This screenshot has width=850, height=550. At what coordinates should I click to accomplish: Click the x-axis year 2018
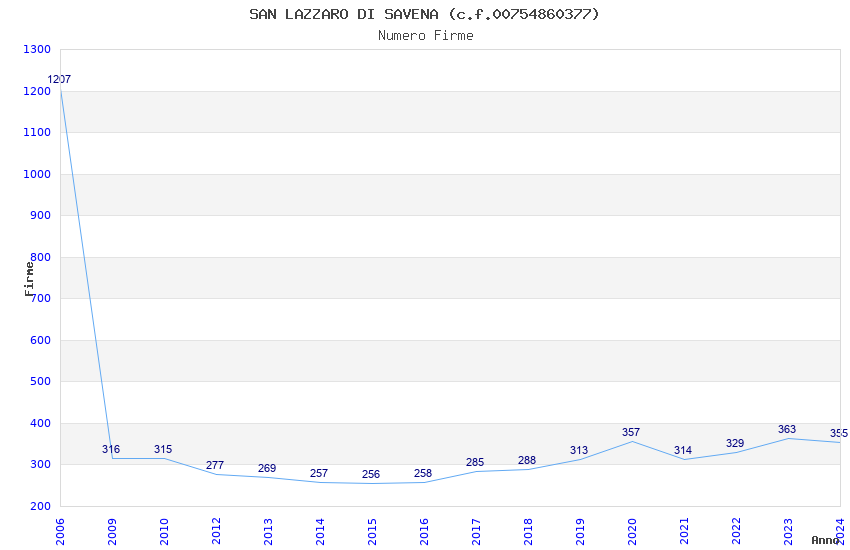pos(529,531)
